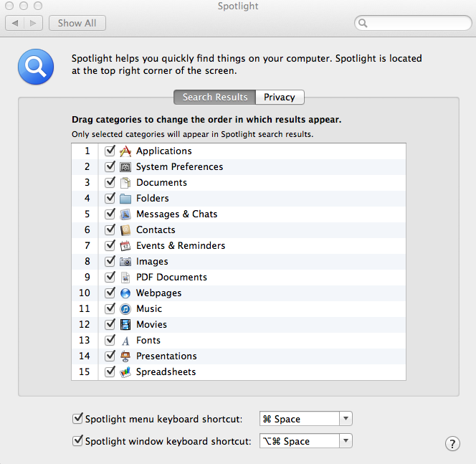
Task: Open the ⌘ Space menu shortcut dropdown arrow
Action: pyautogui.click(x=346, y=419)
